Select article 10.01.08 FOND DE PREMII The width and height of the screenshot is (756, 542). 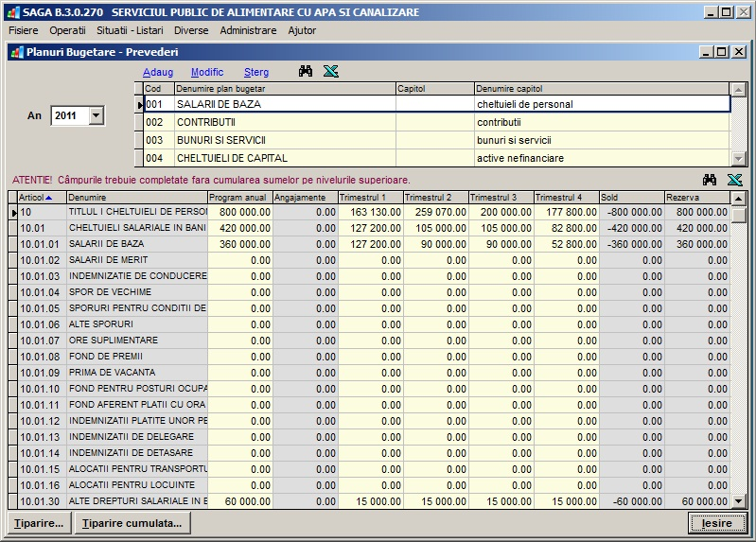(373, 357)
